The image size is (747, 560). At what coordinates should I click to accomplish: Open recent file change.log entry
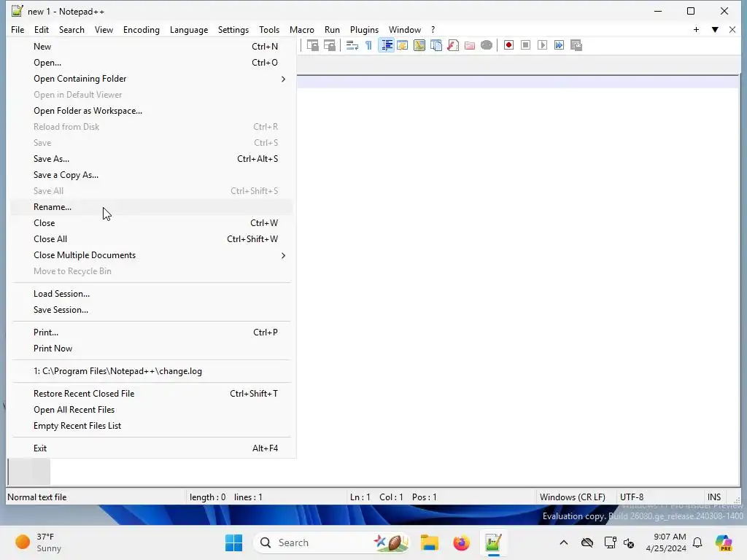point(152,371)
